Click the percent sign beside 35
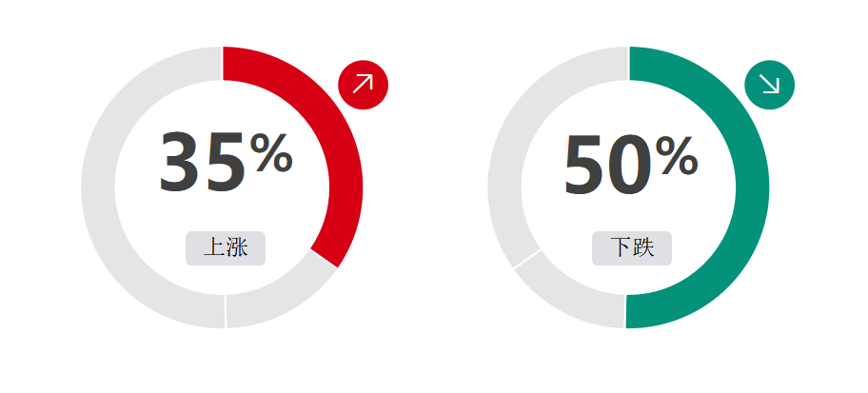Viewport: 868px width, 393px height. coord(270,153)
